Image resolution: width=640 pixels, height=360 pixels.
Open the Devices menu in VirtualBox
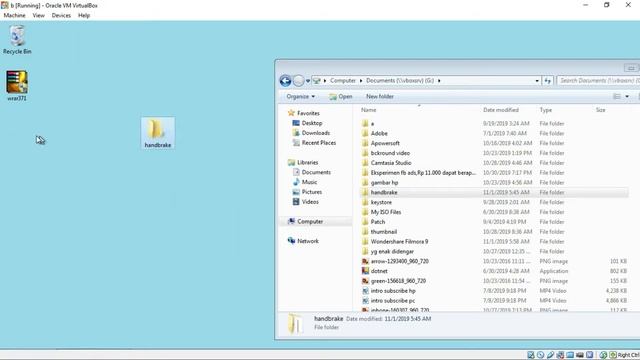61,16
